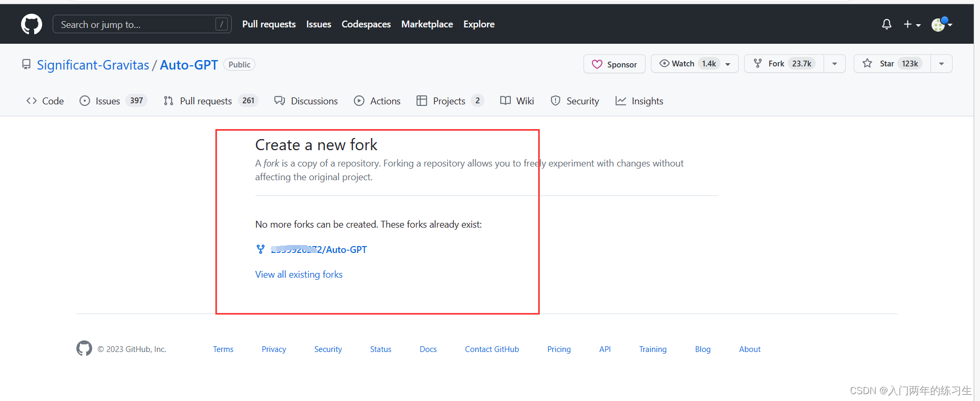Click View all existing forks
The height and width of the screenshot is (401, 980).
point(299,275)
